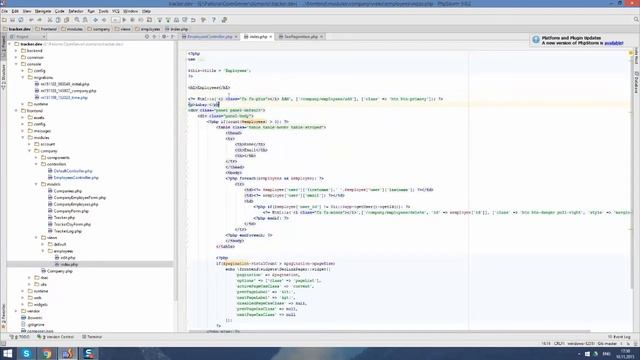Click the Save All toolbar icon

[12, 20]
